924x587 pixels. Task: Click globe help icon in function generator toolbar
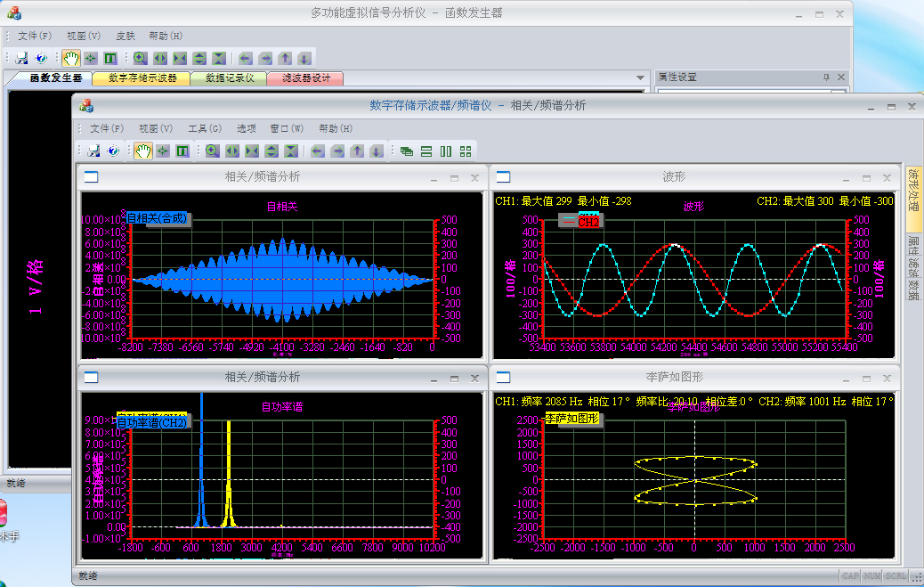(x=41, y=58)
